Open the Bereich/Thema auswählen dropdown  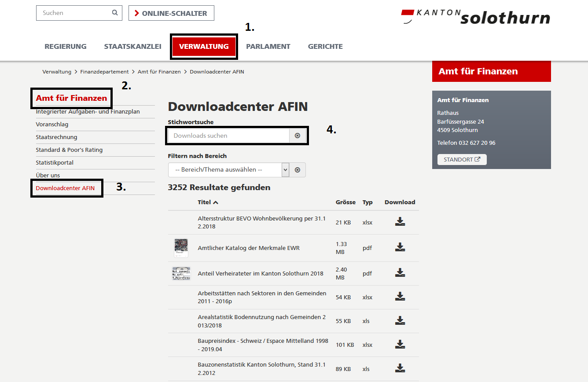[285, 169]
